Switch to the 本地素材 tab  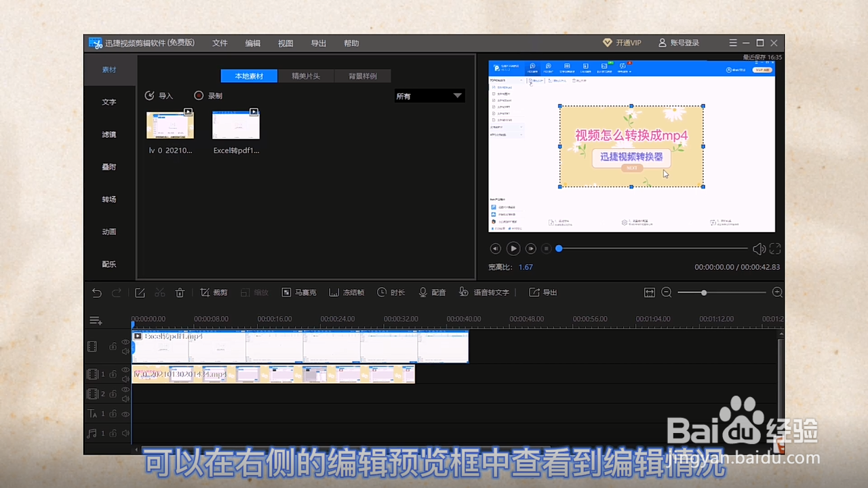[249, 76]
